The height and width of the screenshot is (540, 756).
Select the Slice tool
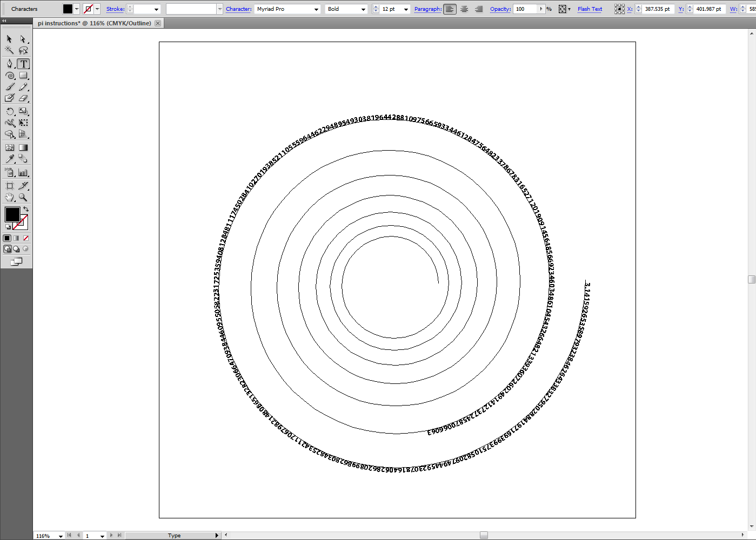pyautogui.click(x=23, y=186)
